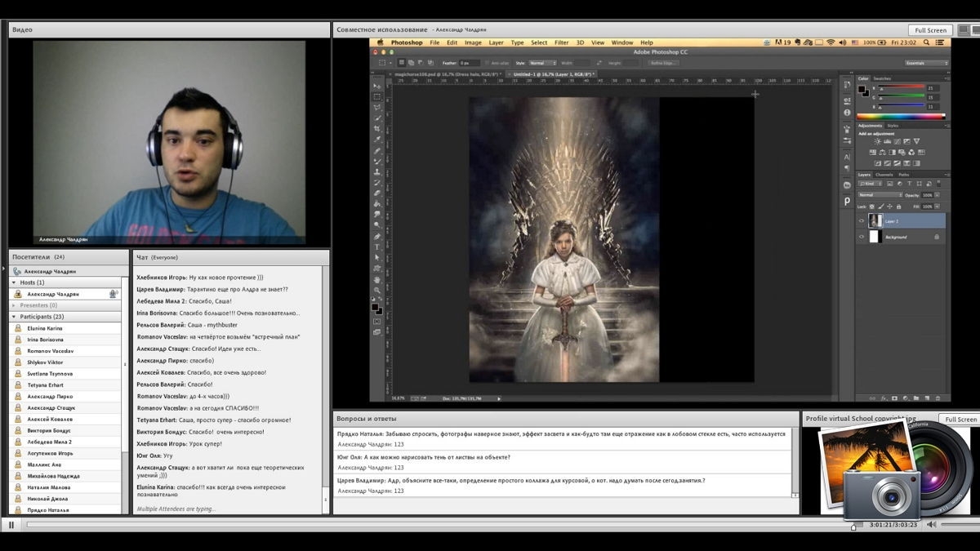Click the recording progress bar
Screen dimensions: 980x551
tap(445, 524)
